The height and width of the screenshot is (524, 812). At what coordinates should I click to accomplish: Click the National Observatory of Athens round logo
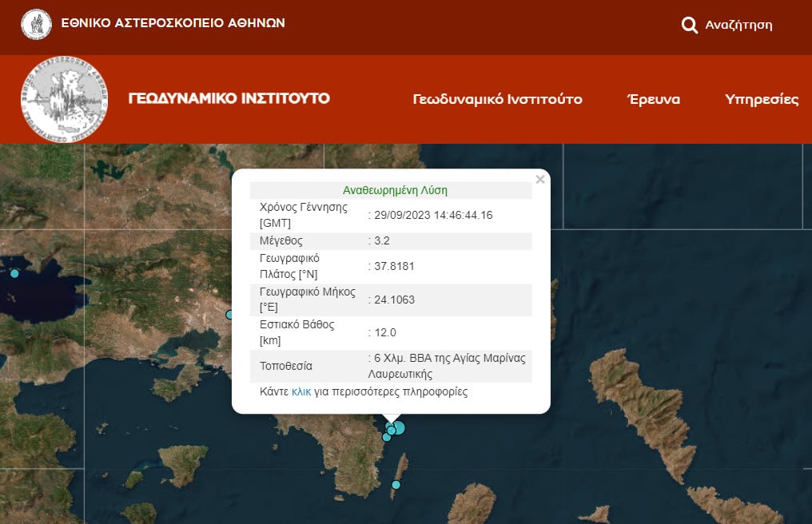36,24
